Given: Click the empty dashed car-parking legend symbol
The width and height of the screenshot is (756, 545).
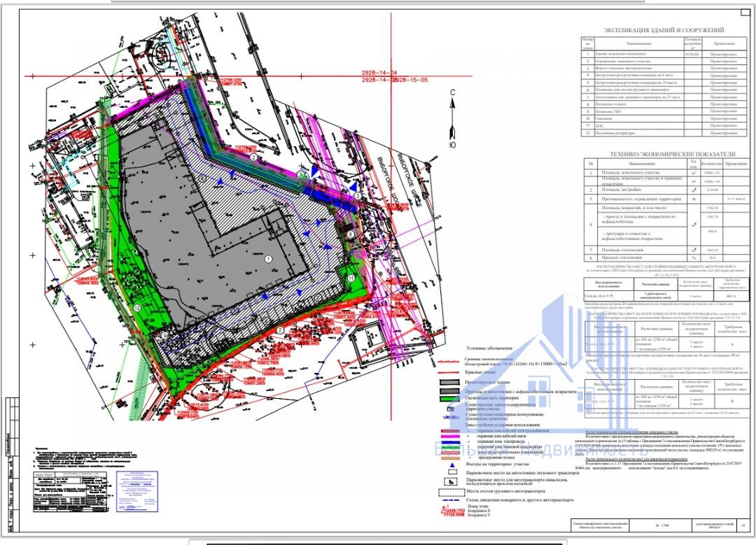Looking at the screenshot, I should [x=451, y=473].
